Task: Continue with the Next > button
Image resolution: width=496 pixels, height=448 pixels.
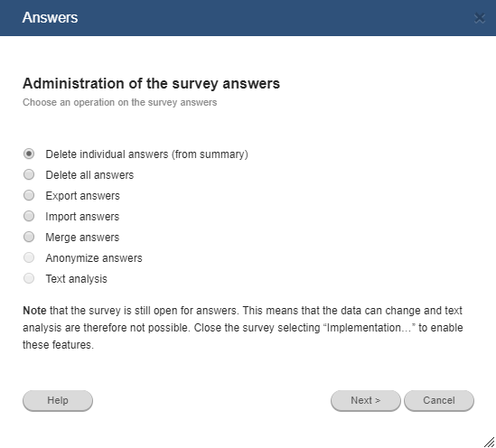Action: (x=366, y=400)
